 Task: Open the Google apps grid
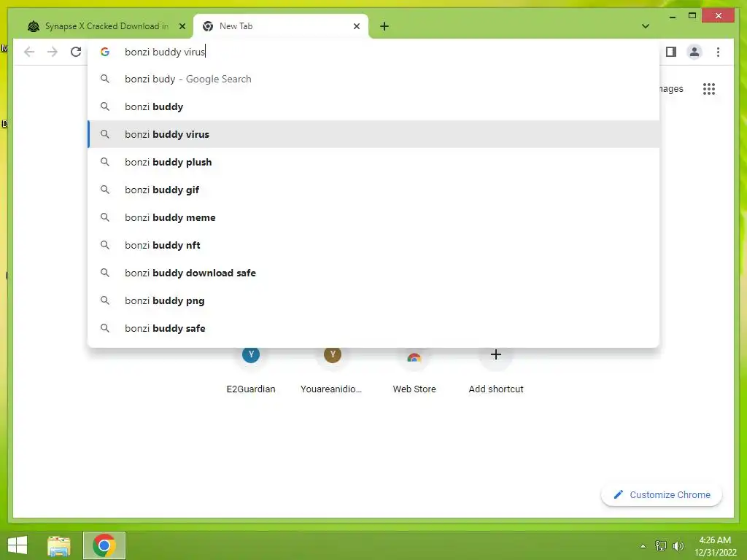click(709, 88)
